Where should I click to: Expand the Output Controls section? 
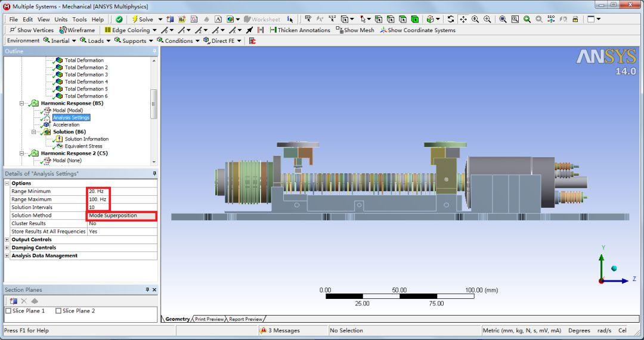[x=7, y=239]
